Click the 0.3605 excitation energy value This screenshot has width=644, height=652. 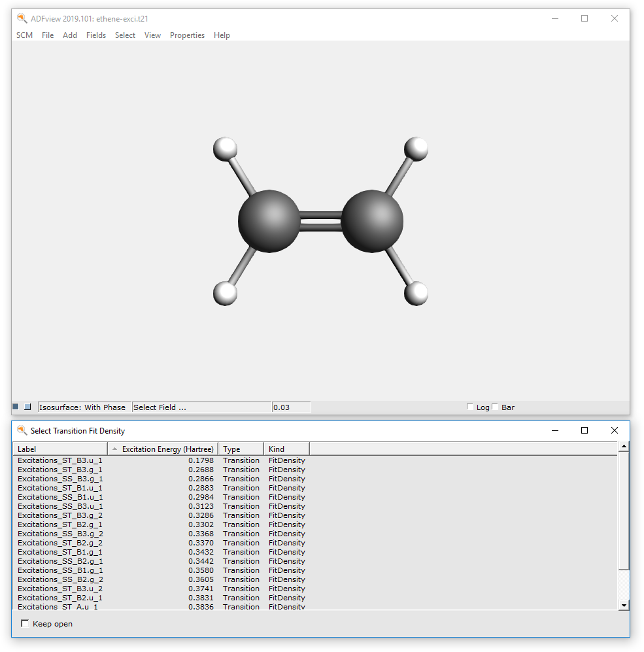click(201, 579)
